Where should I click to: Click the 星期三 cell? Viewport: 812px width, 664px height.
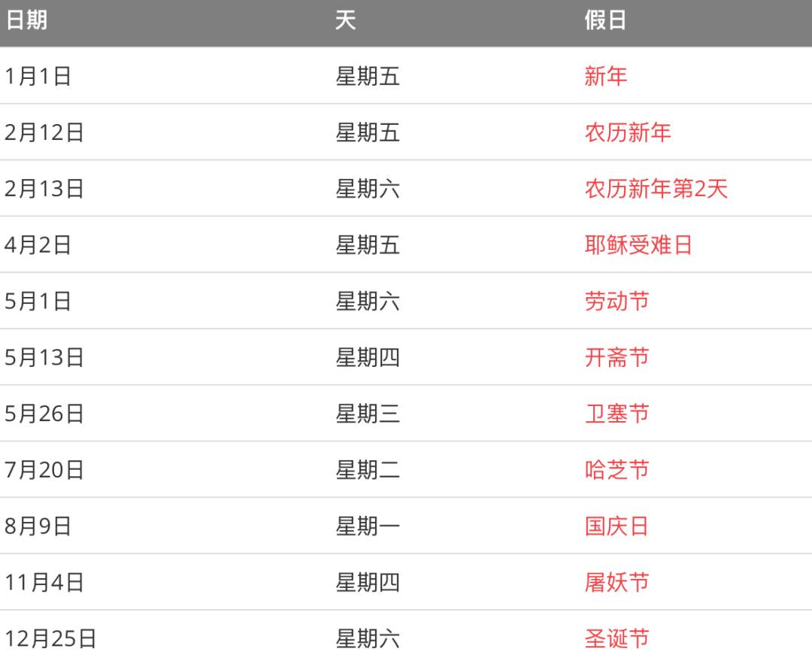368,414
